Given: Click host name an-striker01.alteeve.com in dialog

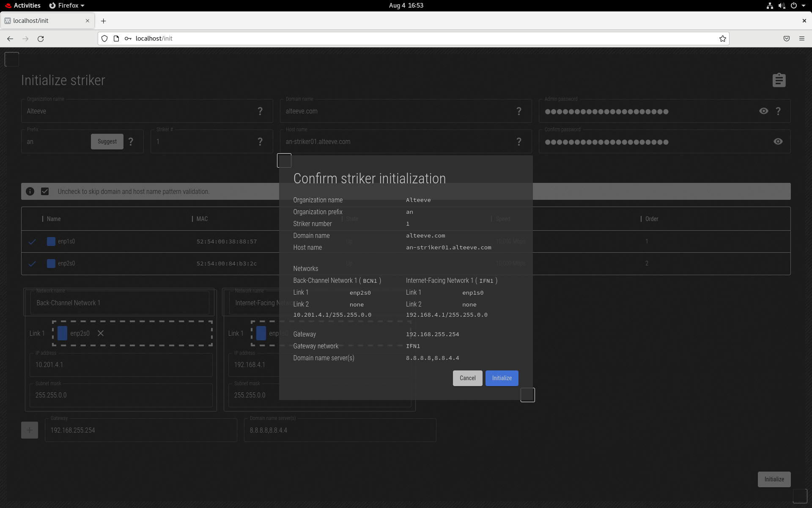Looking at the screenshot, I should 449,247.
